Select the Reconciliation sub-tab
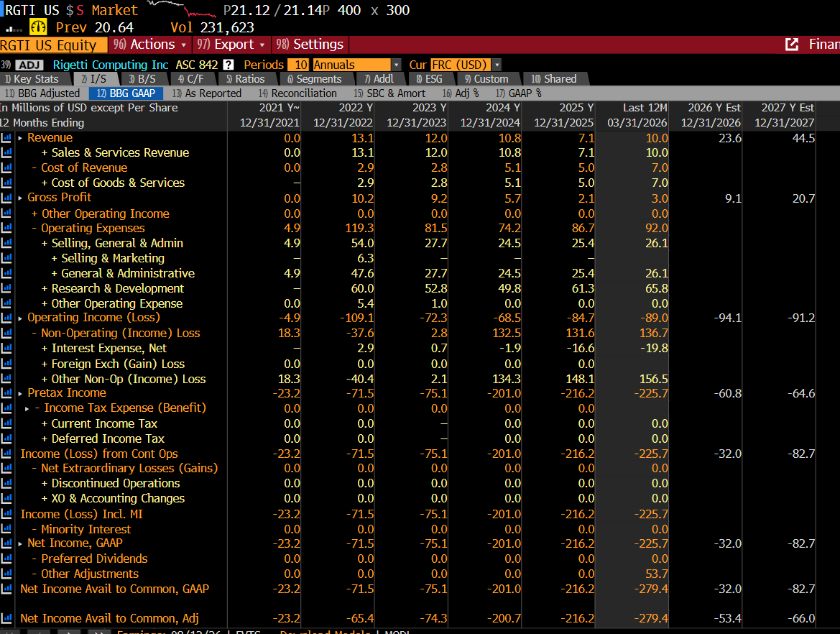The height and width of the screenshot is (634, 840). point(298,93)
